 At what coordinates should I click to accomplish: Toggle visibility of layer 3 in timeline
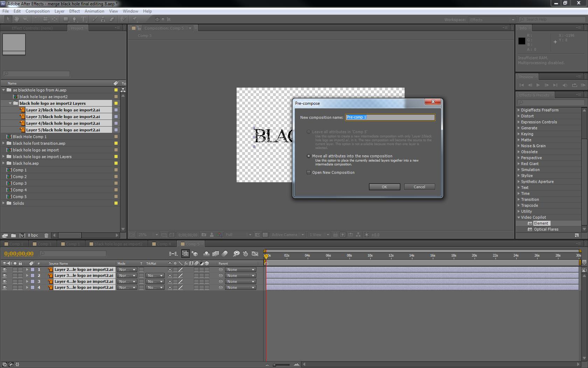point(5,281)
